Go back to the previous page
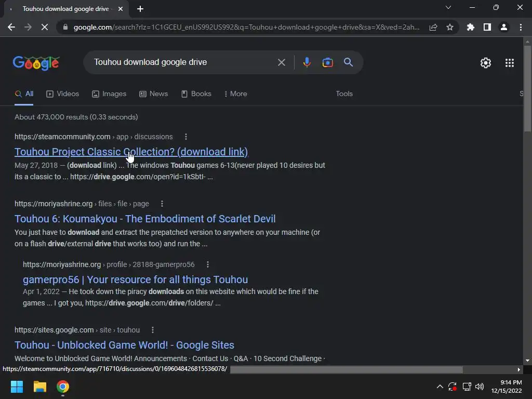The image size is (532, 399). pyautogui.click(x=11, y=27)
